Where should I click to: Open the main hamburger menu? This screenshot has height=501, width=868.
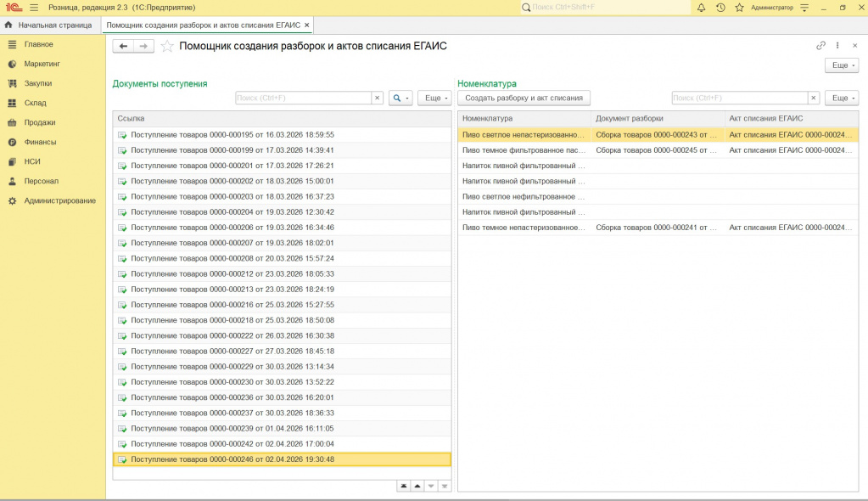(x=34, y=8)
